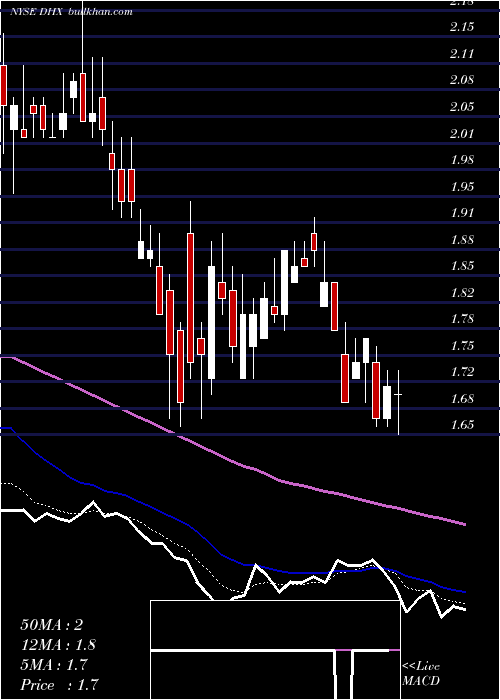Click the Price : 1.7 legend entry
The image size is (500, 700).
[x=59, y=685]
